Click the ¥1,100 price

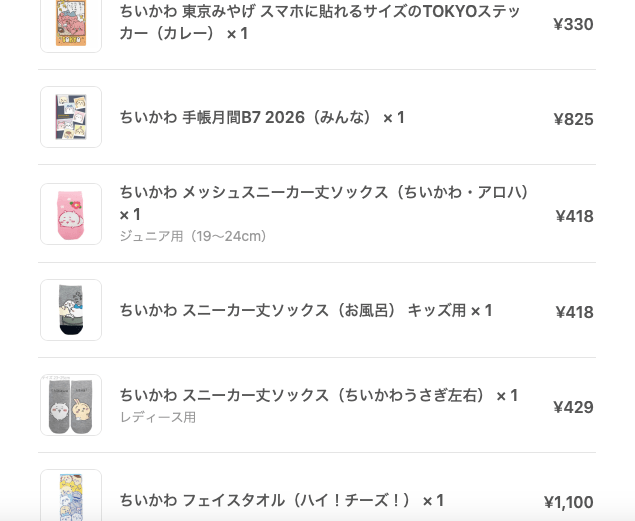tap(568, 502)
